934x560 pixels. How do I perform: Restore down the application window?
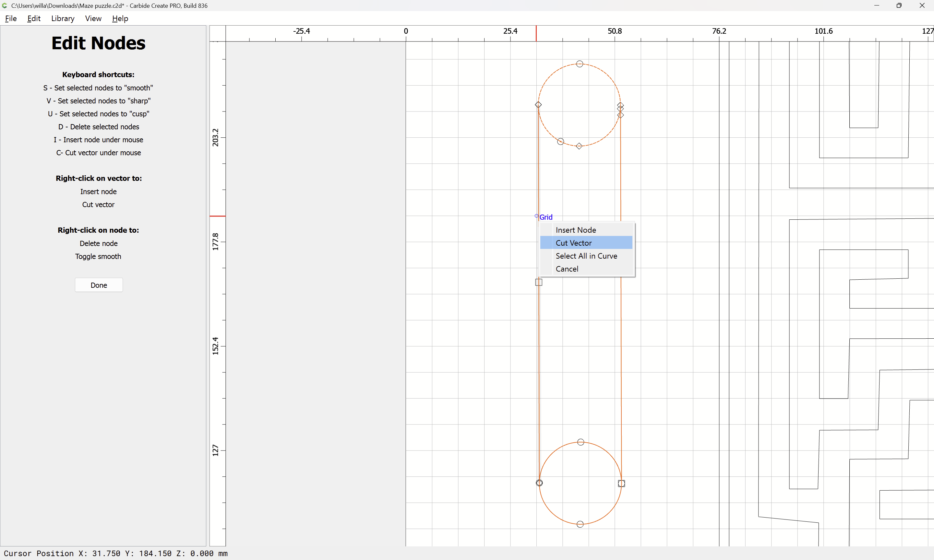pyautogui.click(x=899, y=5)
